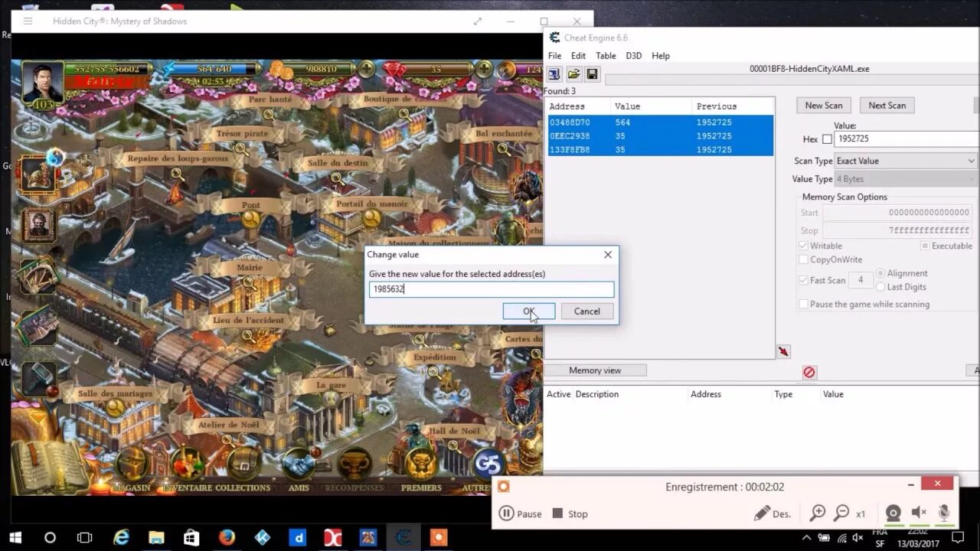Viewport: 980px width, 551px height.
Task: Toggle the recorder microphone icon
Action: click(944, 513)
